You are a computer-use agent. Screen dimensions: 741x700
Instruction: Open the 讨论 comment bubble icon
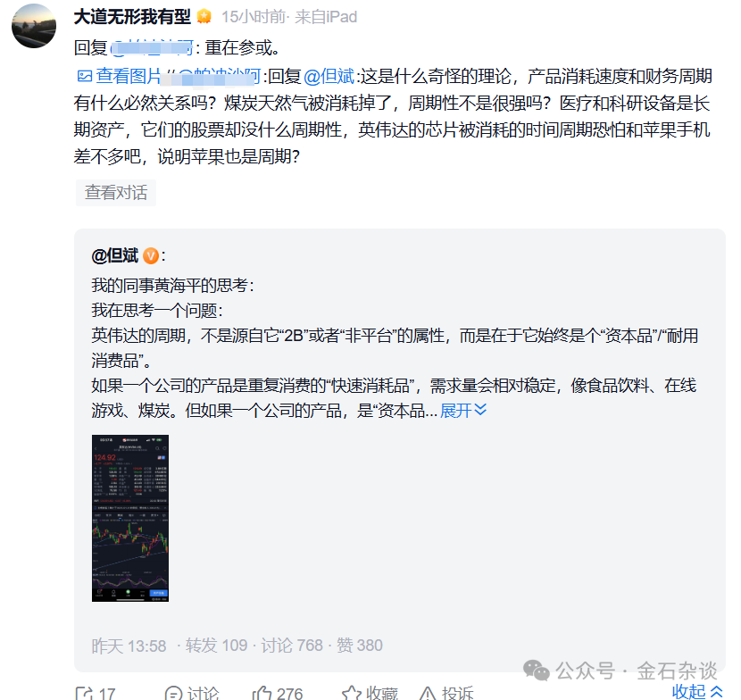[x=173, y=694]
